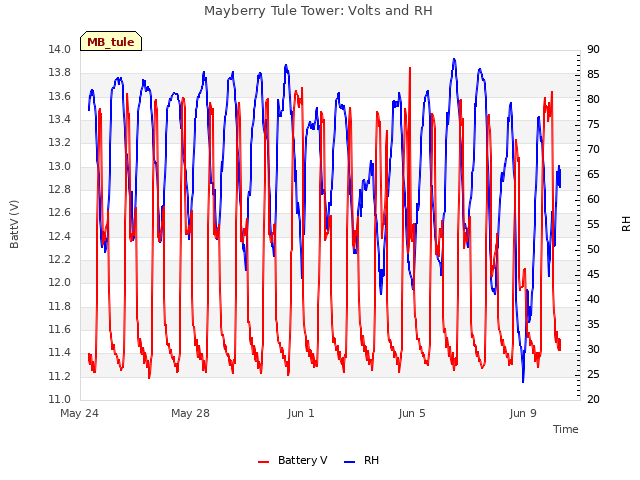640x480 pixels.
Task: Click the 13.6 voltage tick label
Action: (60, 96)
